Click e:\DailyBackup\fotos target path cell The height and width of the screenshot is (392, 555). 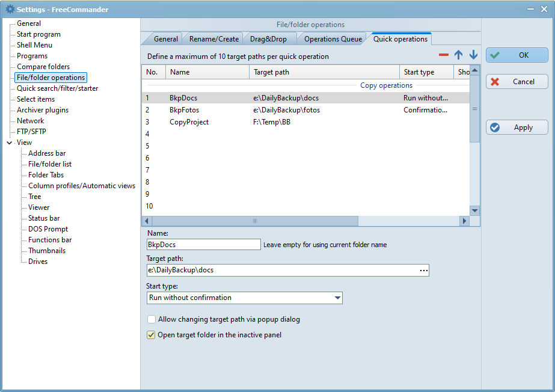coord(286,110)
